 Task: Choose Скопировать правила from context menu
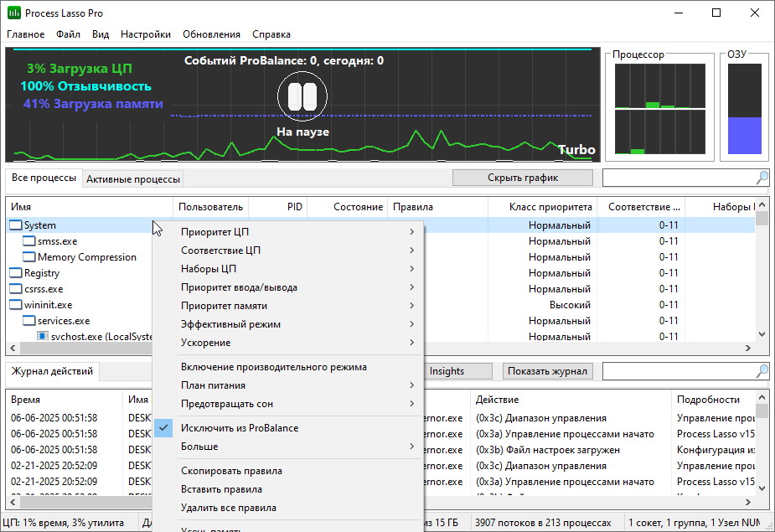tap(231, 471)
